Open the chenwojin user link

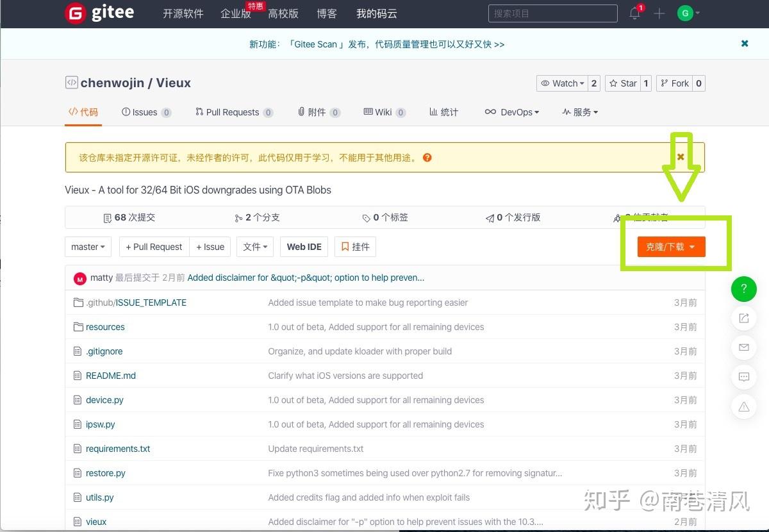click(112, 83)
